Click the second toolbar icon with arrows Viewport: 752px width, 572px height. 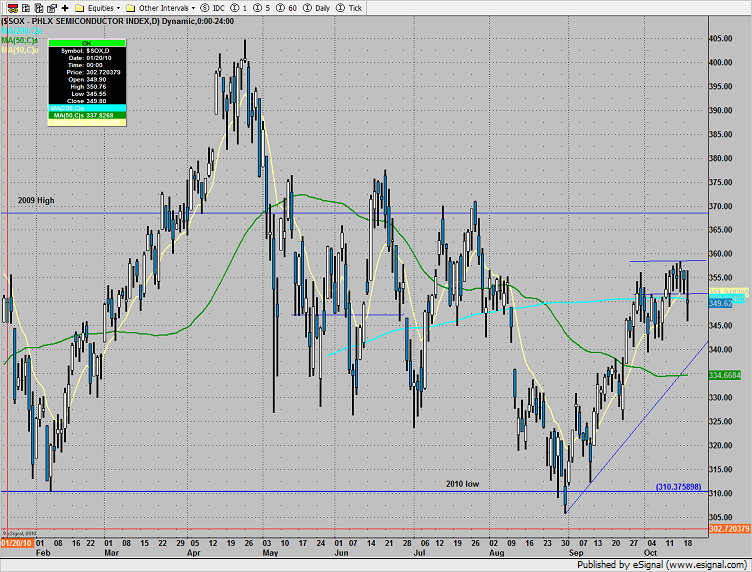26,8
